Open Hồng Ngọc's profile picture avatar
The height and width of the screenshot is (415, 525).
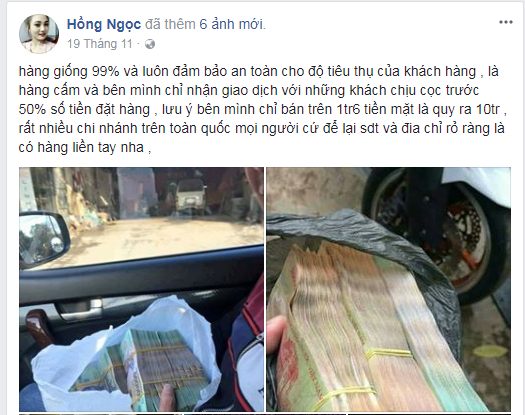[39, 33]
